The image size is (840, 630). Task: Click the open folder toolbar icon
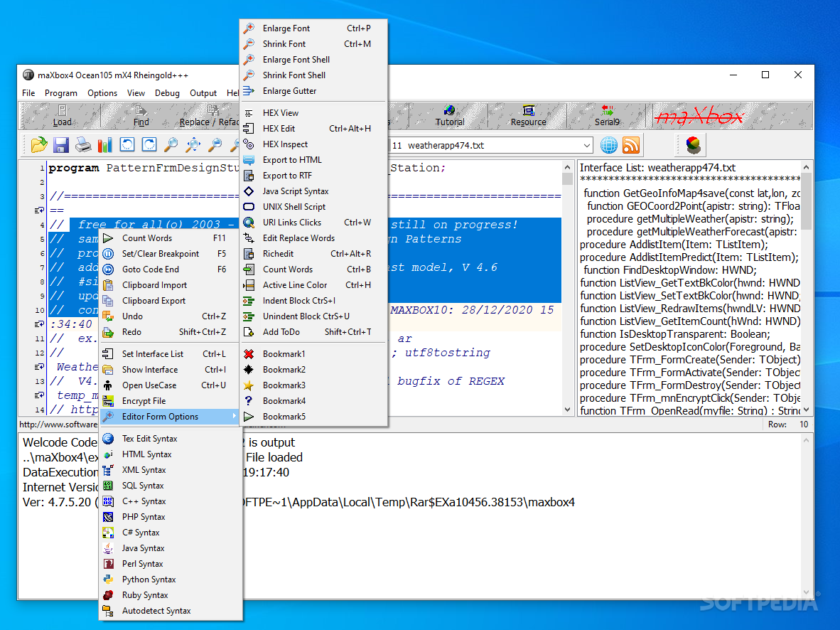point(39,145)
